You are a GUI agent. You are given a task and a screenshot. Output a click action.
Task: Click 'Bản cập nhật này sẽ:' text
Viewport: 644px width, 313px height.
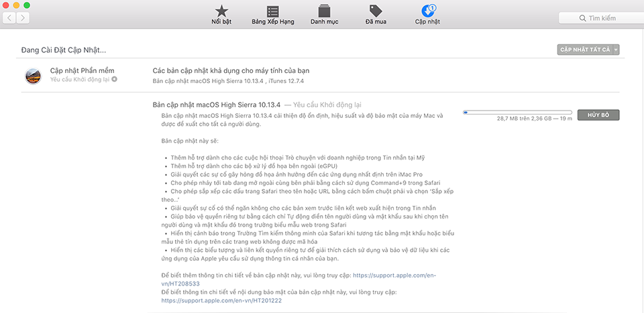pyautogui.click(x=190, y=141)
